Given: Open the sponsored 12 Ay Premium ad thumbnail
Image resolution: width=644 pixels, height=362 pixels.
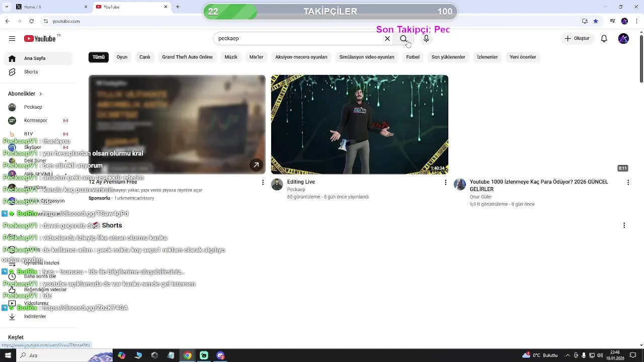Looking at the screenshot, I should (x=177, y=125).
